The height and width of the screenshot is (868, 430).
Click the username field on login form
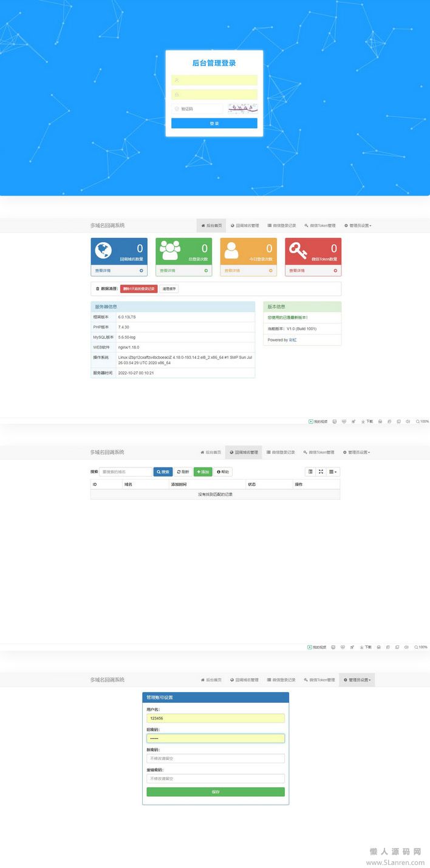coord(214,80)
